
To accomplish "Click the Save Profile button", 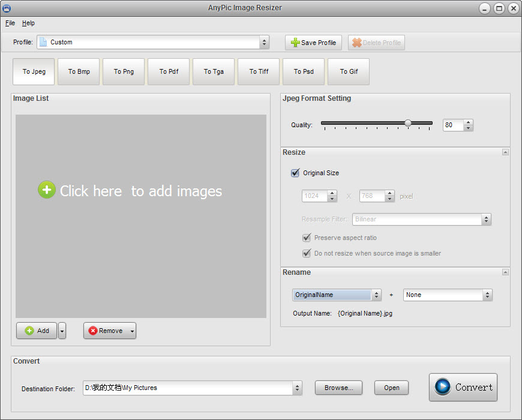I will tap(313, 43).
